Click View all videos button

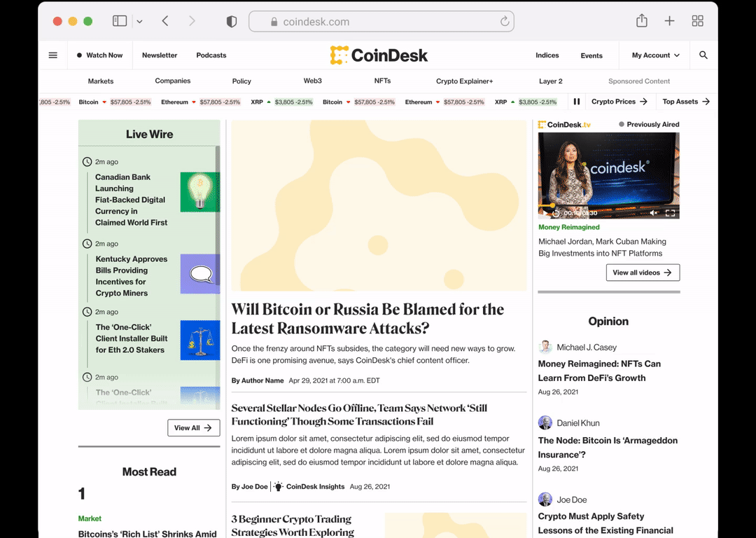[643, 273]
